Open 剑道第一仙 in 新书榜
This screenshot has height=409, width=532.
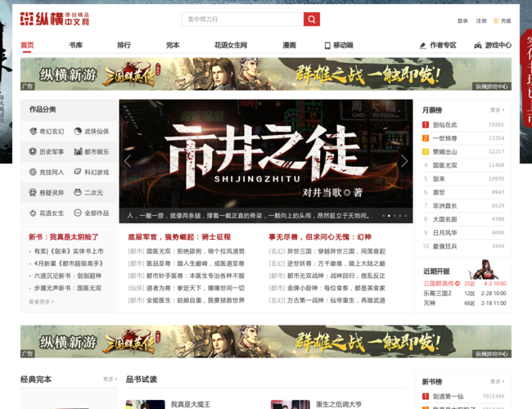(x=448, y=396)
